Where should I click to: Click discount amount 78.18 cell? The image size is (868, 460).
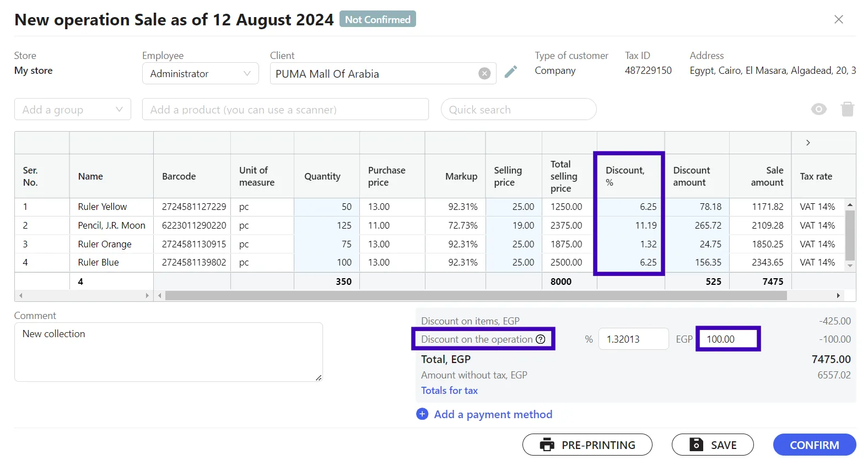697,207
